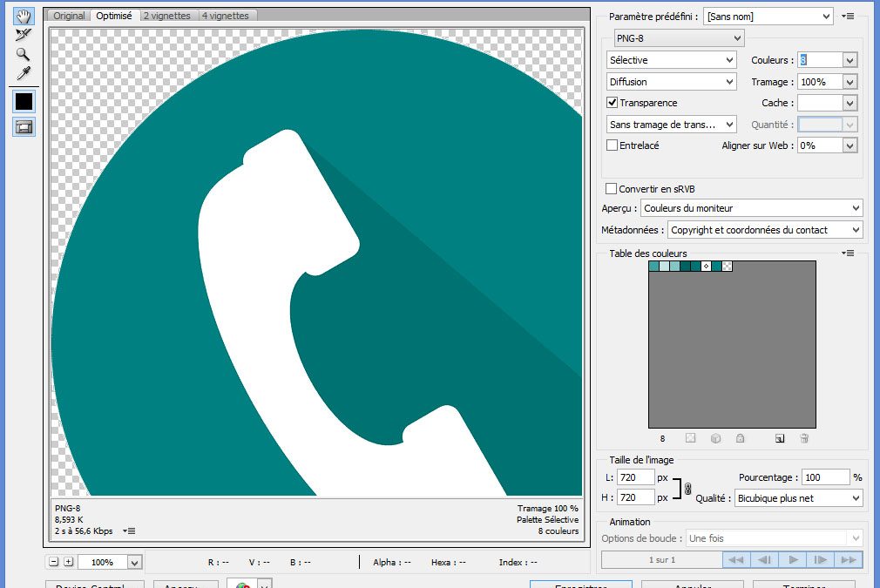Image resolution: width=880 pixels, height=588 pixels.
Task: Click the 'Tramage 100 %' info text
Action: pyautogui.click(x=548, y=509)
